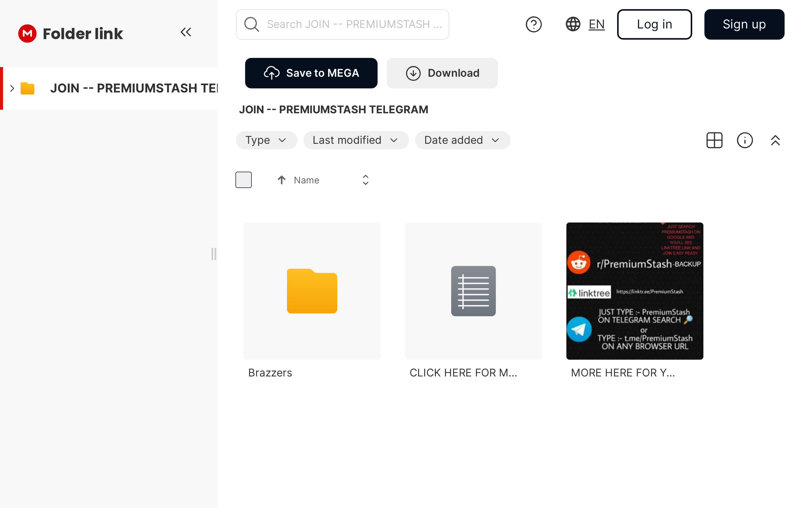Viewport: 812px width, 508px height.
Task: Click the Download button
Action: (442, 73)
